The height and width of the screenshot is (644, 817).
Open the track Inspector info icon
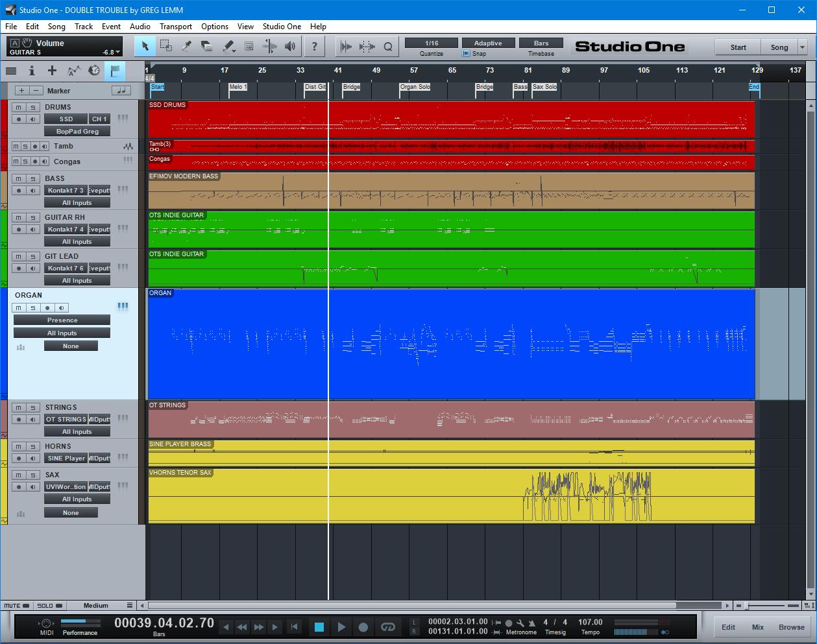(31, 71)
